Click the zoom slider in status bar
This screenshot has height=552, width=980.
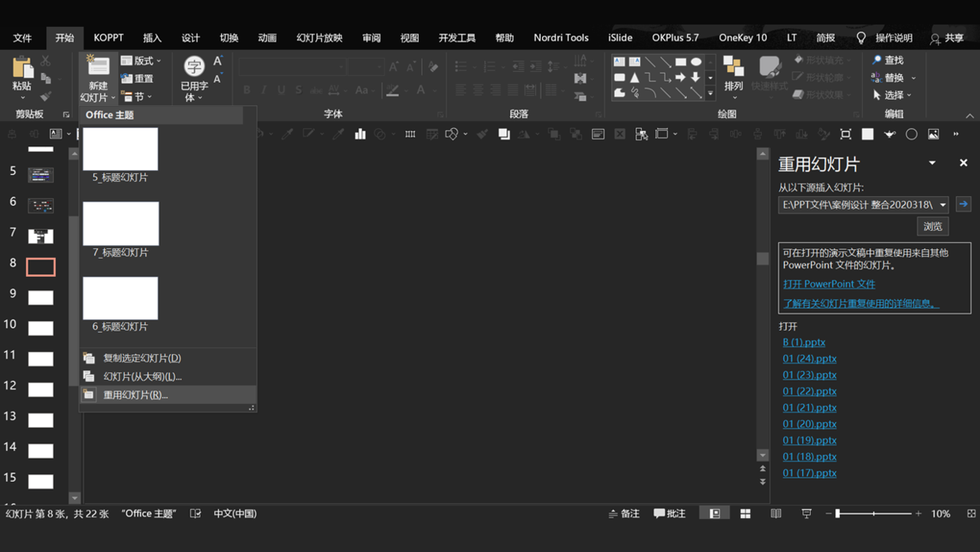pos(873,514)
